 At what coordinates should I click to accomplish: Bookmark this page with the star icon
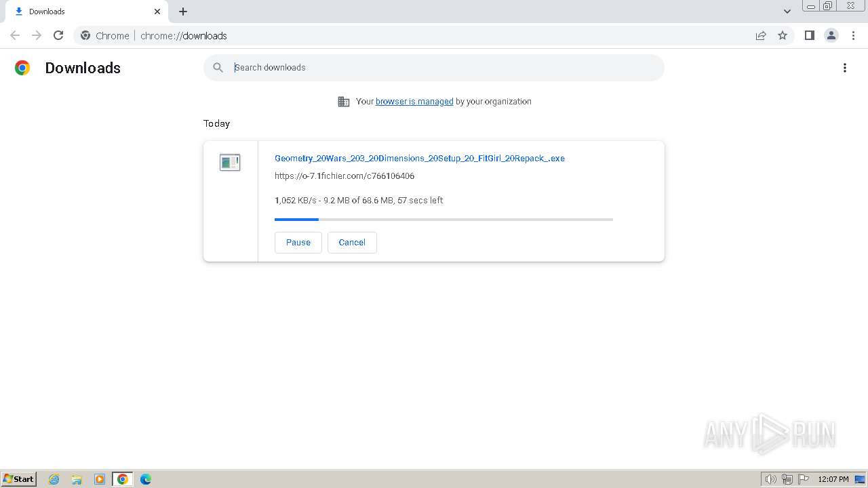tap(783, 35)
